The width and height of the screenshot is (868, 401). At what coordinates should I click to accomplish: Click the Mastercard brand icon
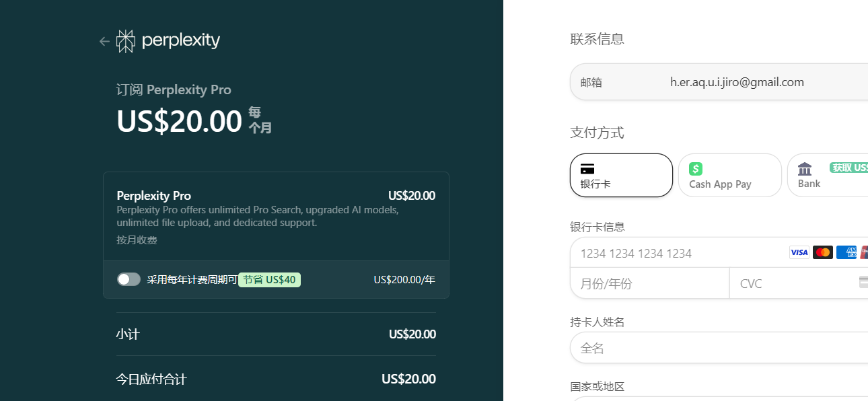[823, 252]
